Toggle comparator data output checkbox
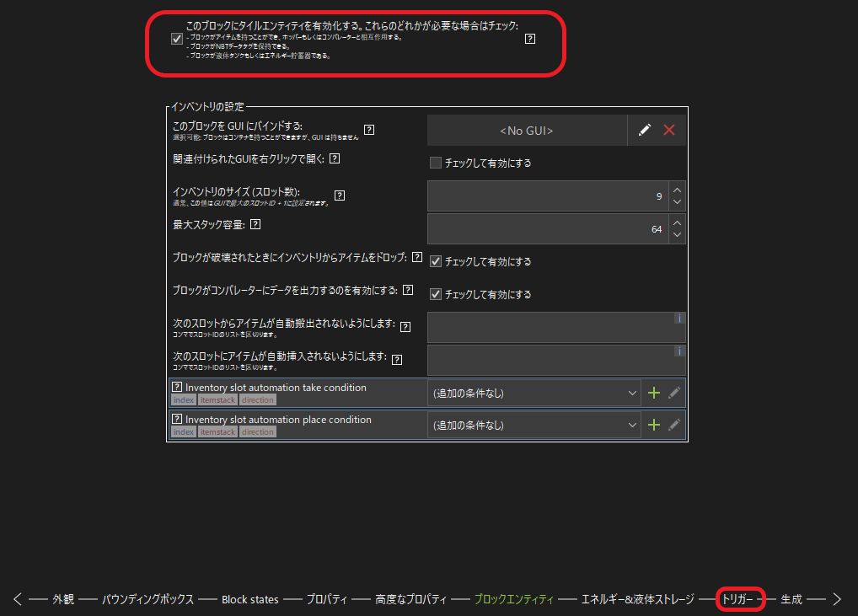The image size is (858, 616). (x=436, y=294)
